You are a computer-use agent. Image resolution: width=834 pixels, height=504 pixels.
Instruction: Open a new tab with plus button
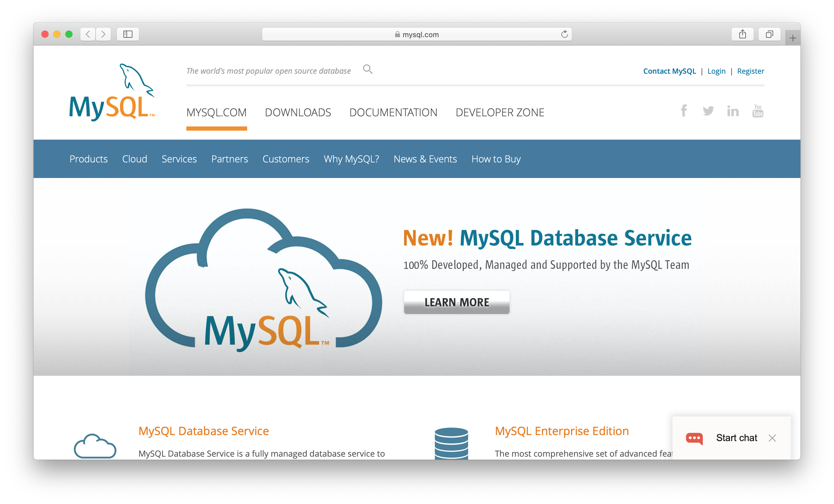[x=793, y=38]
